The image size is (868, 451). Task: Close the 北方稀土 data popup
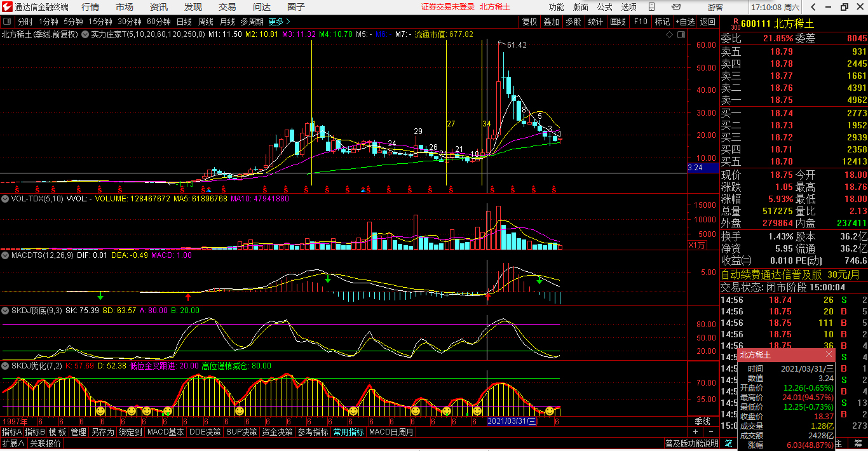pos(829,354)
